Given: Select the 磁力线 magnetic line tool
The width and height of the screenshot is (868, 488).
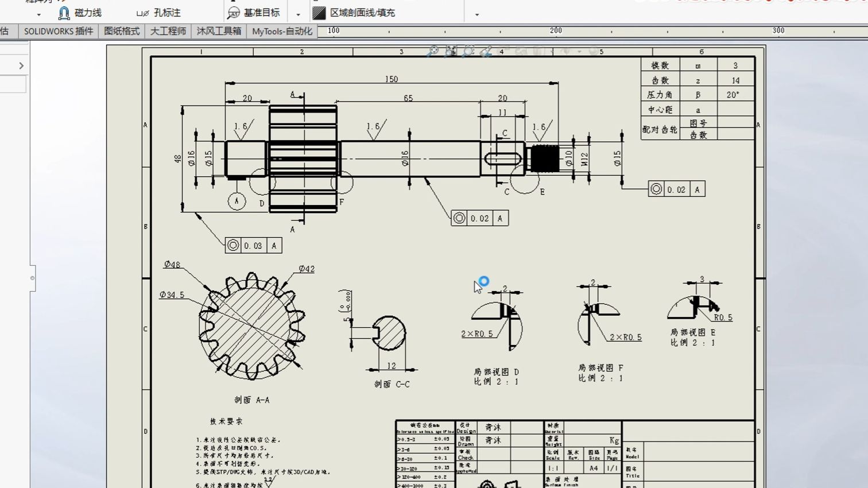Looking at the screenshot, I should (80, 13).
